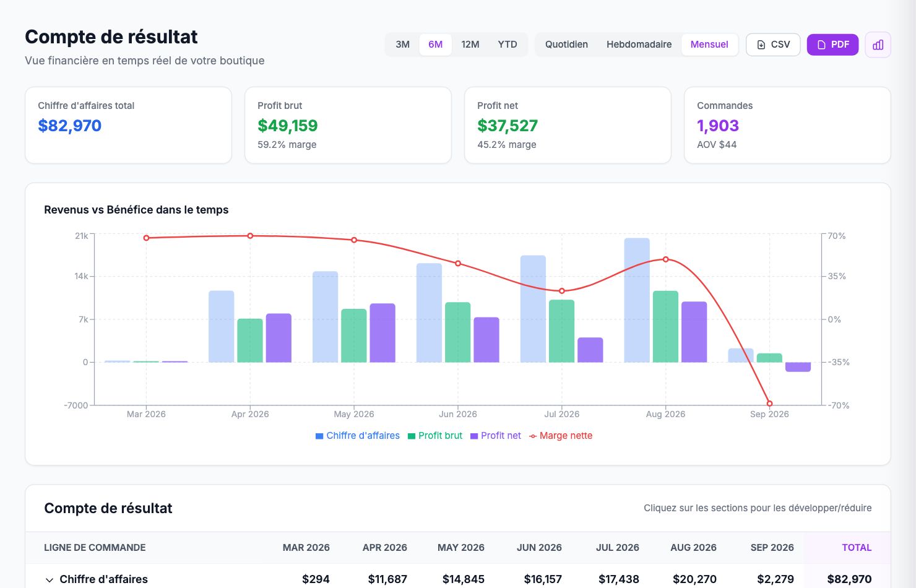
Task: Open the Profit brut summary card
Action: pyautogui.click(x=348, y=125)
